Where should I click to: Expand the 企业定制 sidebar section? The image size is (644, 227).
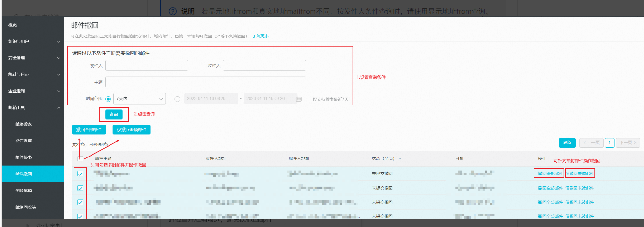tap(32, 91)
